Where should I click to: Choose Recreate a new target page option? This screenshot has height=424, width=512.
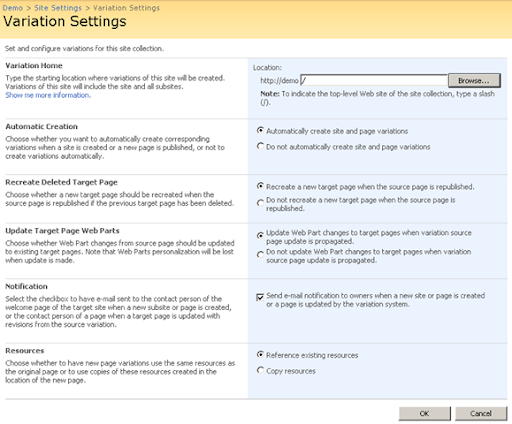click(x=260, y=186)
